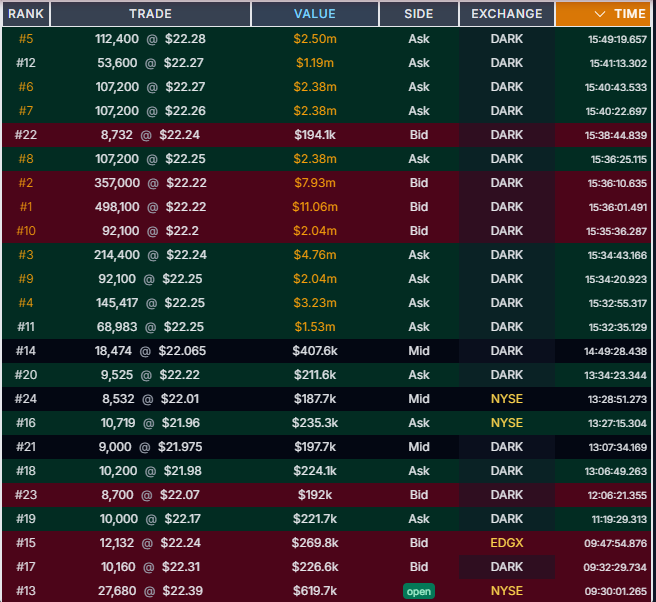Click the TIME column header
656x602 pixels.
(x=603, y=14)
